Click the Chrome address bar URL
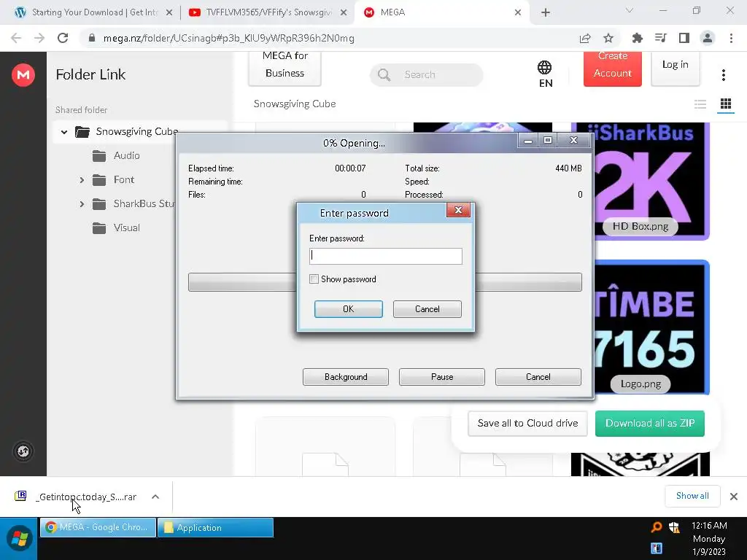This screenshot has width=747, height=560. [x=229, y=38]
